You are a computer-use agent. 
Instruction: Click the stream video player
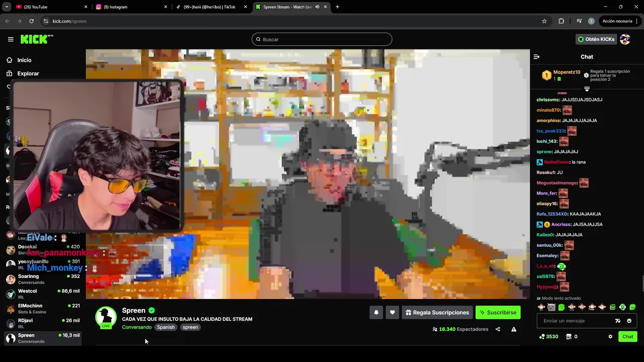pyautogui.click(x=307, y=174)
